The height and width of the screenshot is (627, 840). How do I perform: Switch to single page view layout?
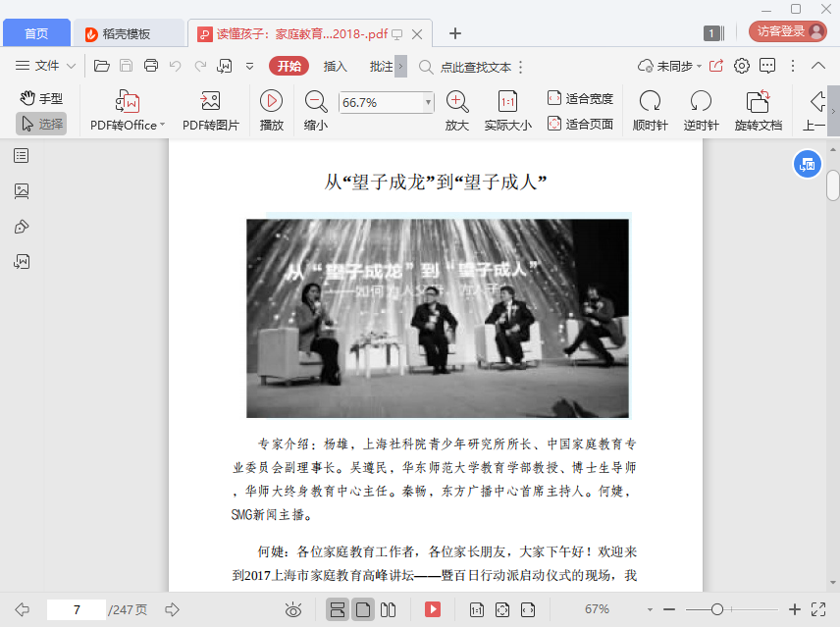coord(363,609)
